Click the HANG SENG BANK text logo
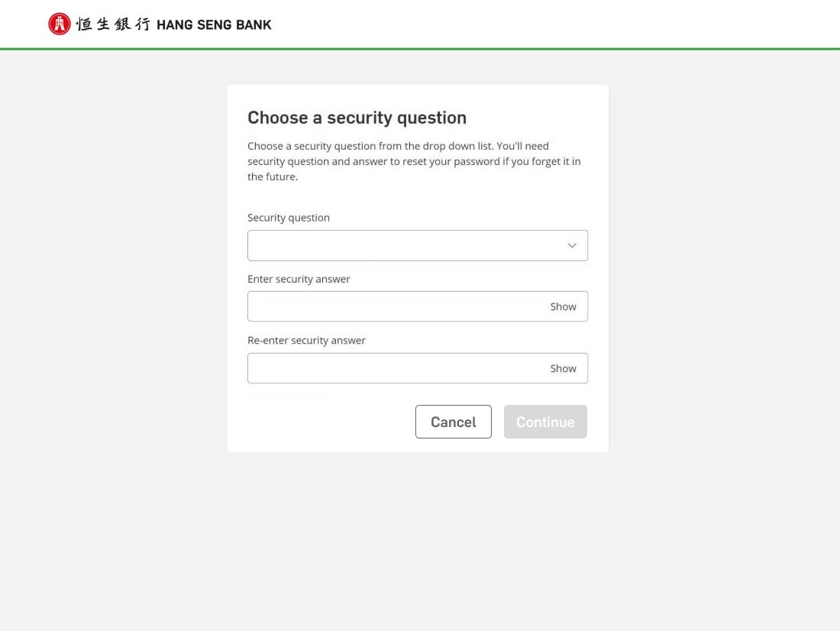The width and height of the screenshot is (840, 631). pyautogui.click(x=214, y=25)
